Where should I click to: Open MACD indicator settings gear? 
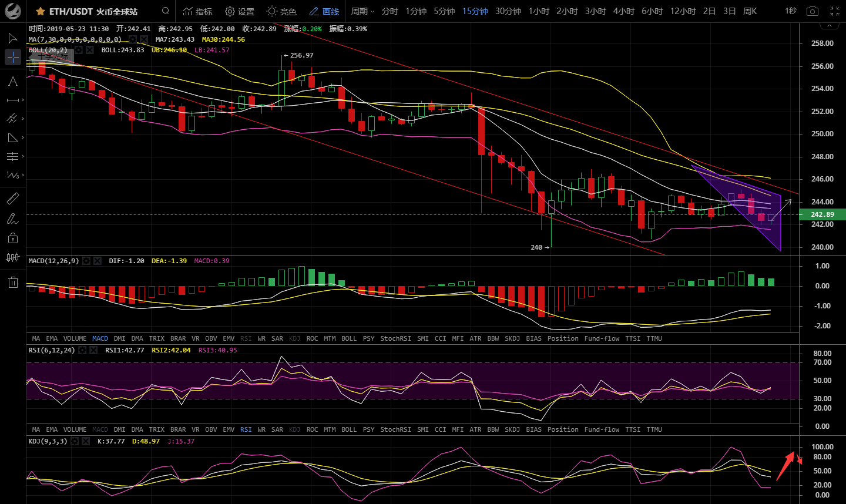[86, 261]
